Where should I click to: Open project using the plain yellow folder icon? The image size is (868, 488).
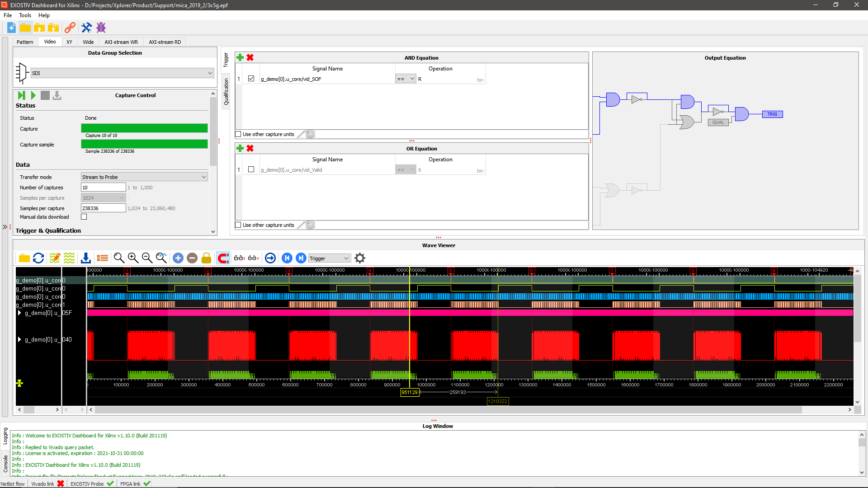pyautogui.click(x=25, y=28)
